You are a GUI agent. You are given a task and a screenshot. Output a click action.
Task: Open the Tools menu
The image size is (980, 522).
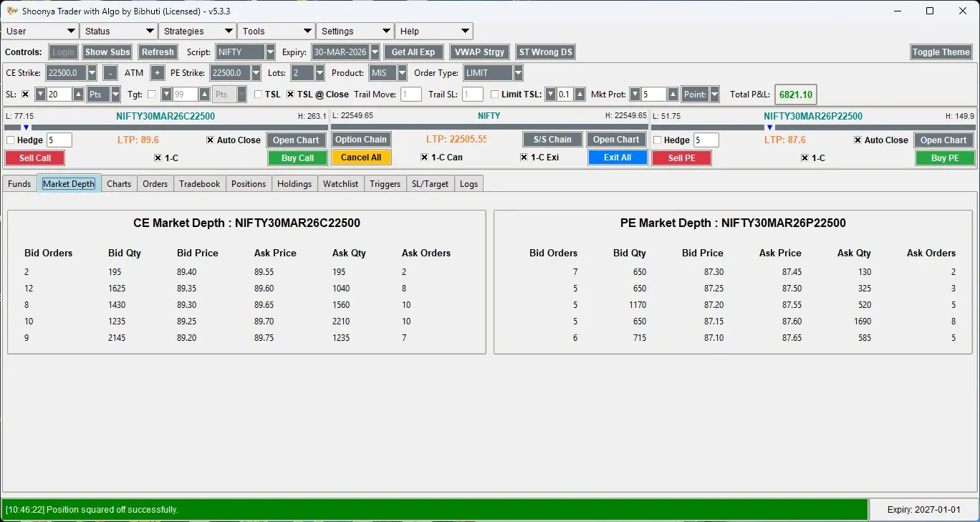[x=277, y=32]
